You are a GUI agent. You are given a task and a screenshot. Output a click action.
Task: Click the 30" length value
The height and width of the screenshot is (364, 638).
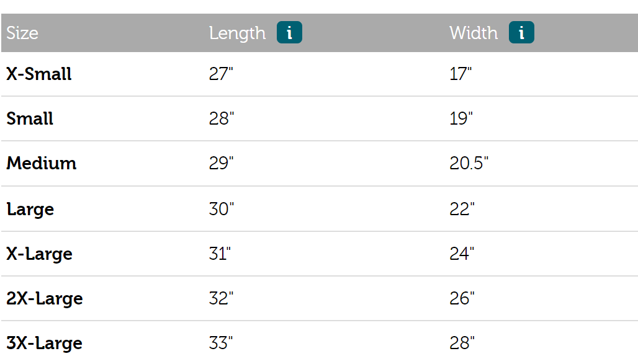[222, 209]
